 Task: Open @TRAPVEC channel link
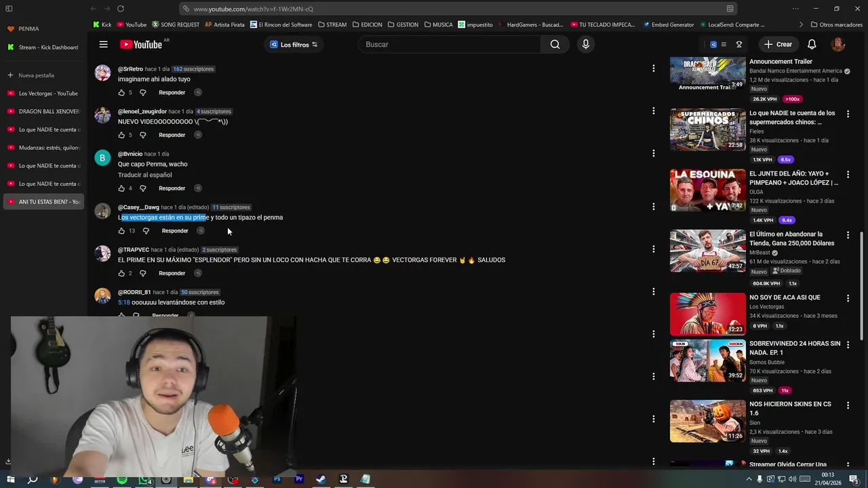[x=134, y=249]
